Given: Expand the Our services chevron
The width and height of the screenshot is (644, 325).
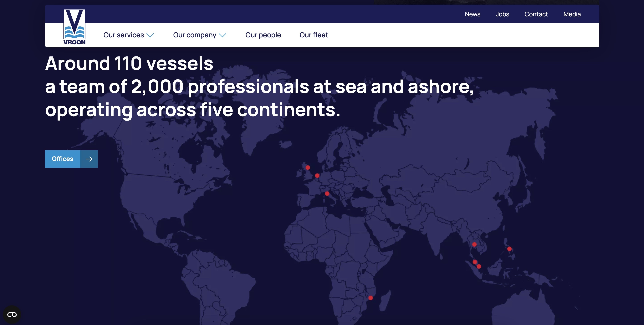Looking at the screenshot, I should tap(150, 35).
